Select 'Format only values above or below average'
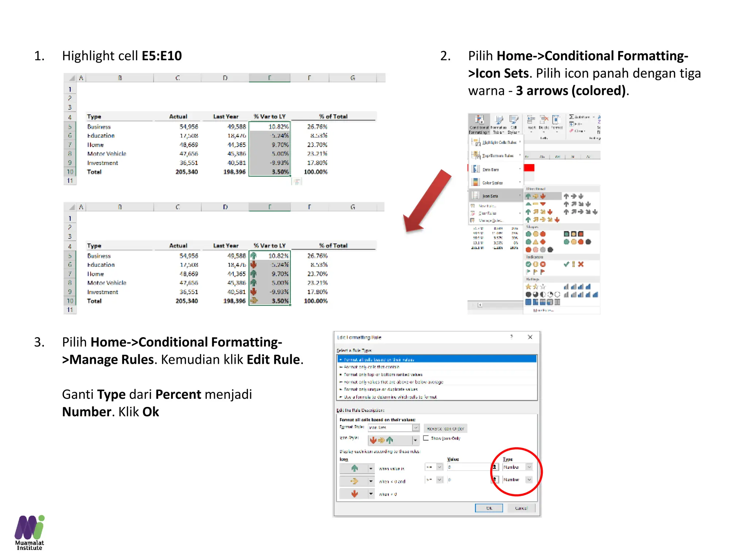 pyautogui.click(x=437, y=382)
